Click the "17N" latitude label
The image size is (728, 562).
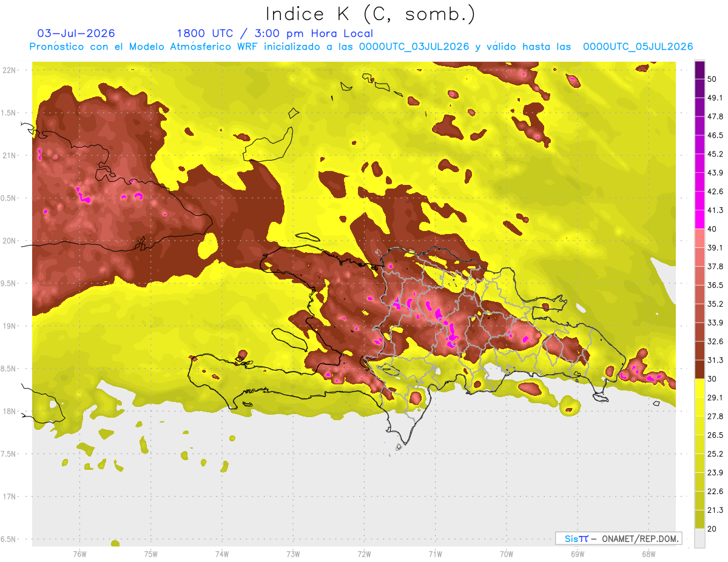click(9, 497)
